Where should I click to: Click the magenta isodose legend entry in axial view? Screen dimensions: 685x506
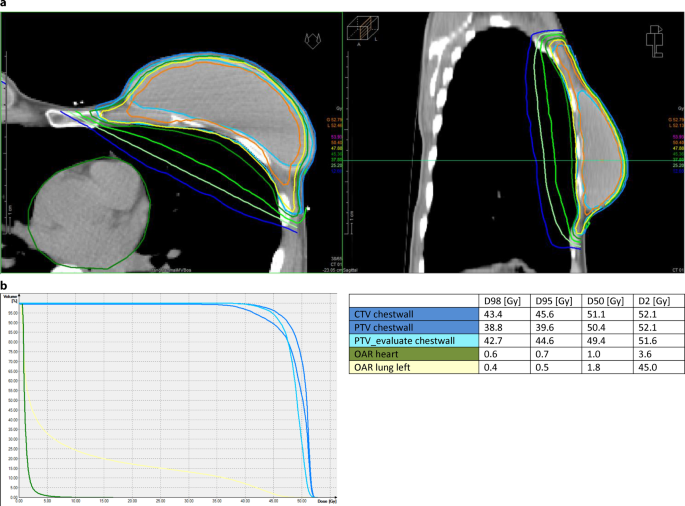pyautogui.click(x=336, y=137)
